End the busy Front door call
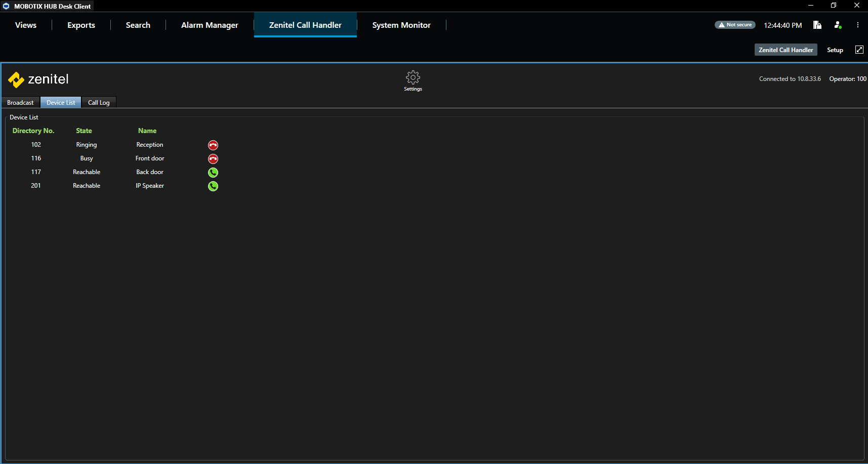868x464 pixels. [213, 159]
